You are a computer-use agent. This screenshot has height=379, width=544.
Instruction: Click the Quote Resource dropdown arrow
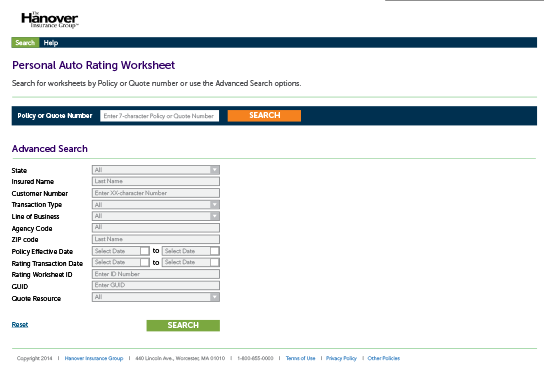(215, 297)
